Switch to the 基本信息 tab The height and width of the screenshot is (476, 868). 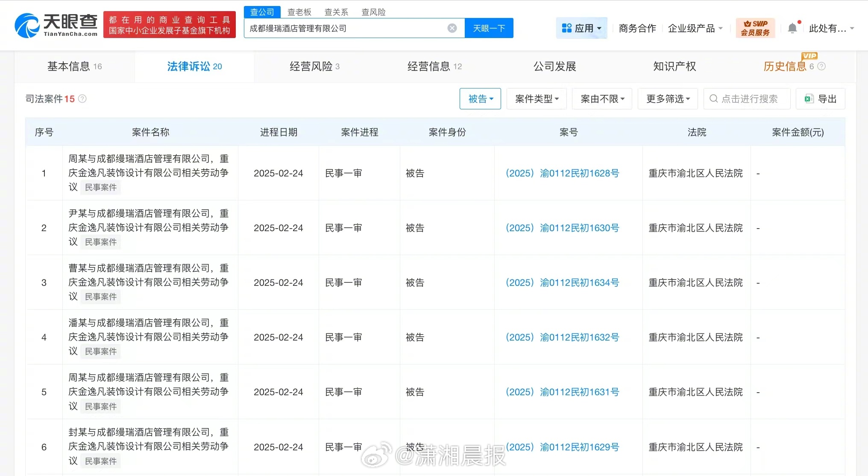coord(70,66)
